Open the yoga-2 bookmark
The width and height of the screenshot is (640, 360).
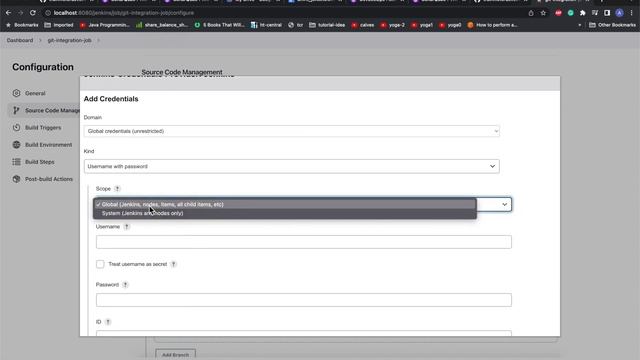click(393, 25)
